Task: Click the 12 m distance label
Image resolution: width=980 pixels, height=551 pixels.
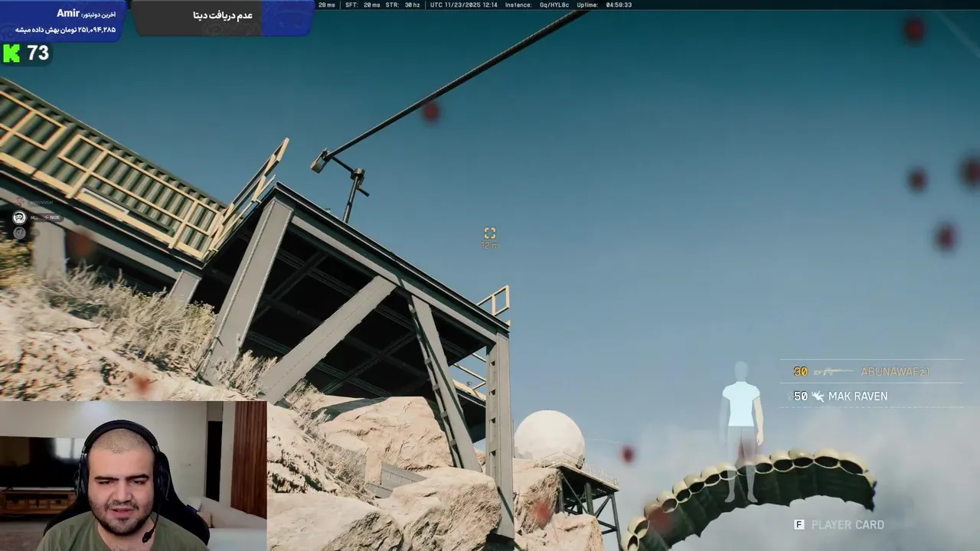Action: point(490,246)
